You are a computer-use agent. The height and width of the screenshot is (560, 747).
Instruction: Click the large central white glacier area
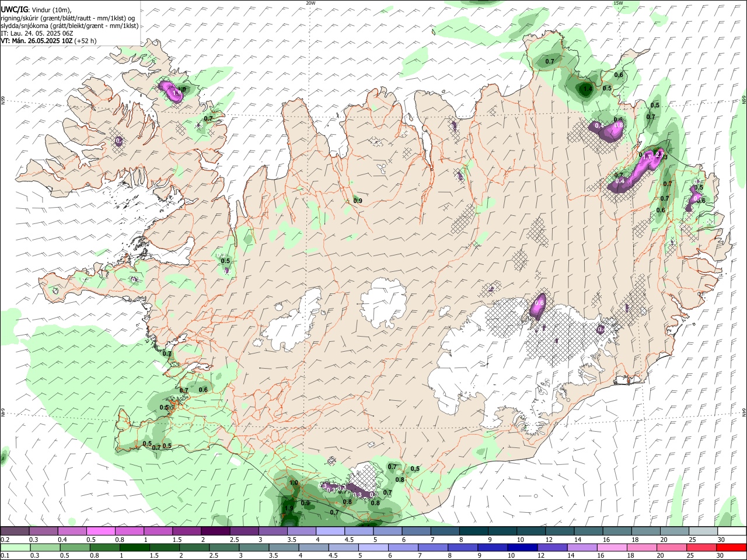coord(383,302)
